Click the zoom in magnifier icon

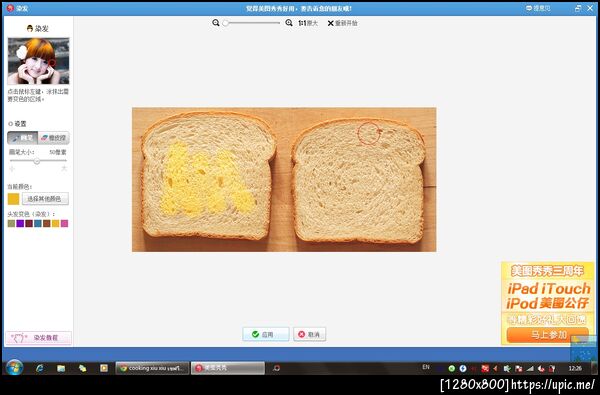(289, 23)
